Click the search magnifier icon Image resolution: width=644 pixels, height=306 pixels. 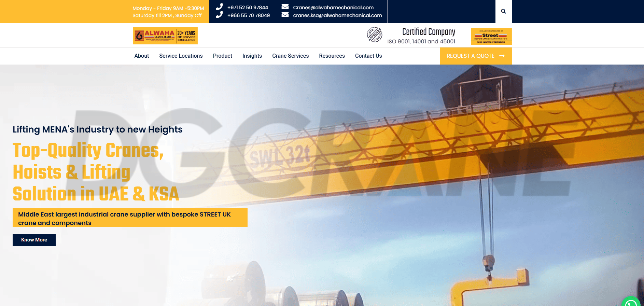point(503,11)
